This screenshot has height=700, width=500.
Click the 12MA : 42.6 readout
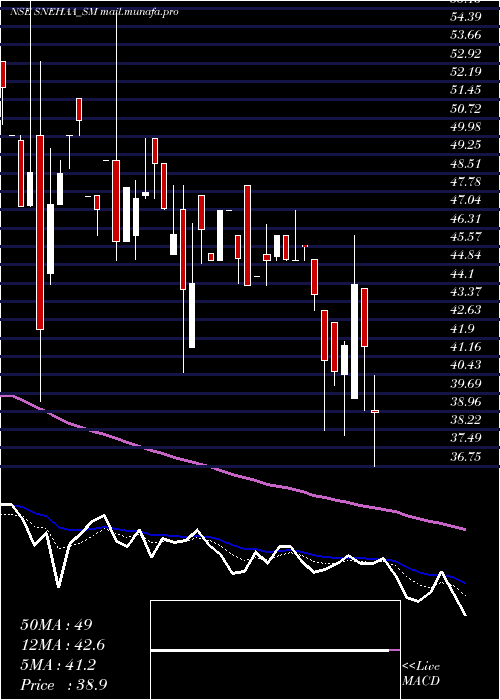pyautogui.click(x=62, y=645)
